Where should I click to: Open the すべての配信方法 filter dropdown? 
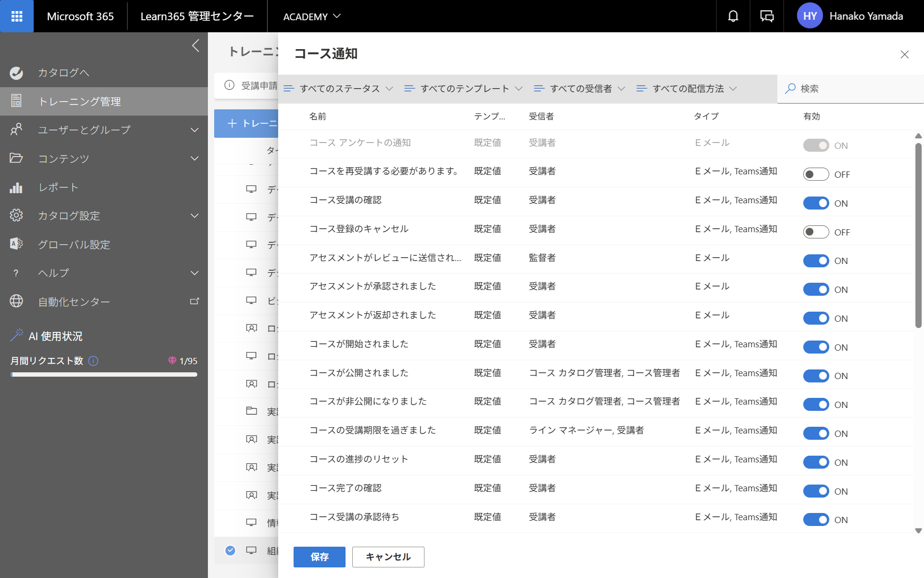coord(687,89)
